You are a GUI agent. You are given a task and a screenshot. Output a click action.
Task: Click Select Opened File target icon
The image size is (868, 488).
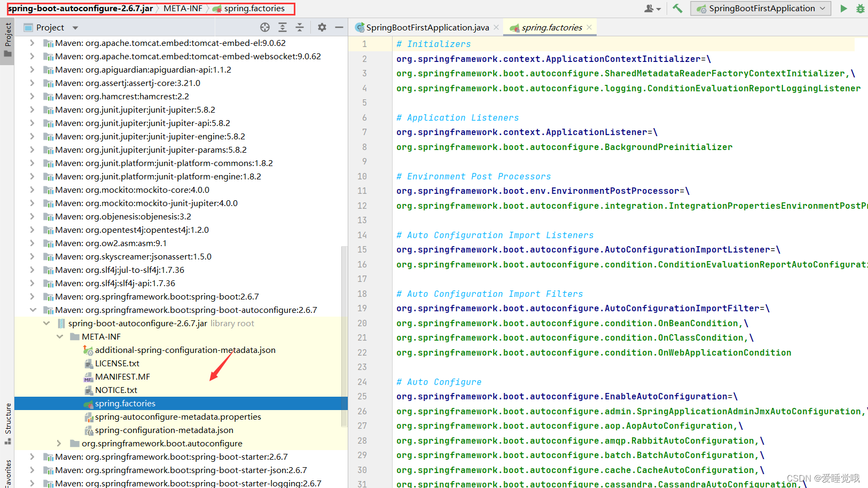click(265, 27)
